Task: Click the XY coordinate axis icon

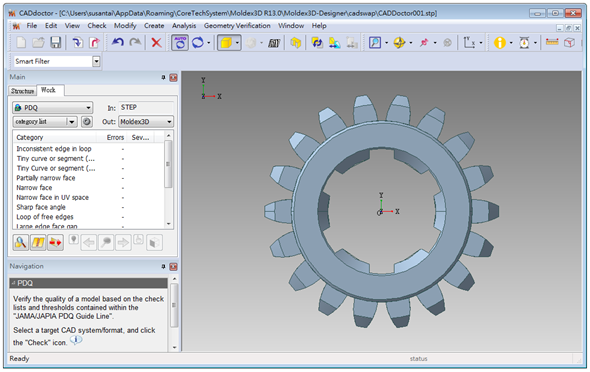Action: point(469,43)
